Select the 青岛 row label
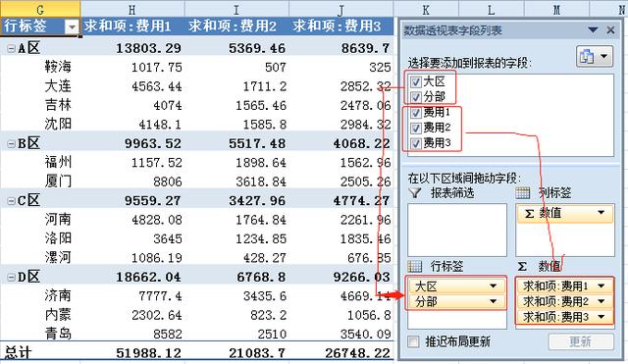 (x=58, y=334)
